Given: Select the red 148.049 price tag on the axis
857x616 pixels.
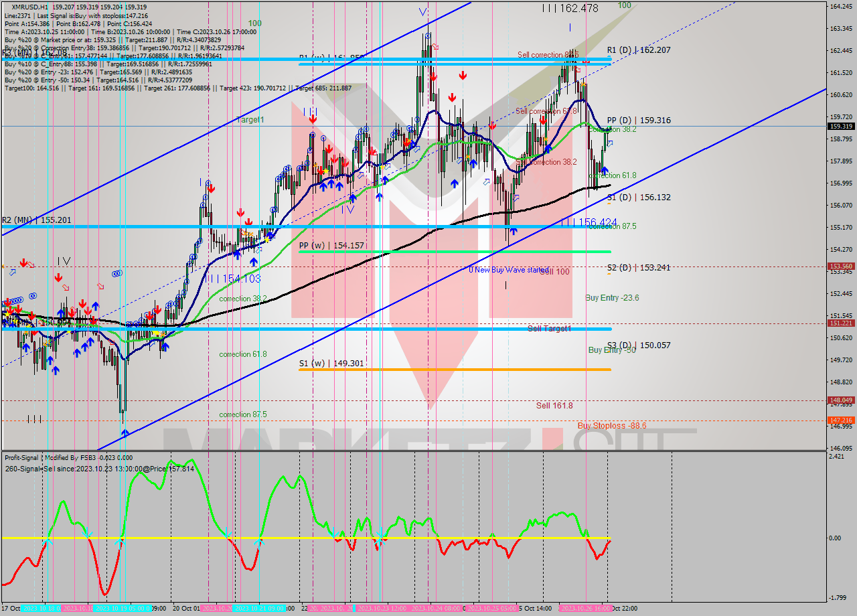Looking at the screenshot, I should (x=841, y=400).
